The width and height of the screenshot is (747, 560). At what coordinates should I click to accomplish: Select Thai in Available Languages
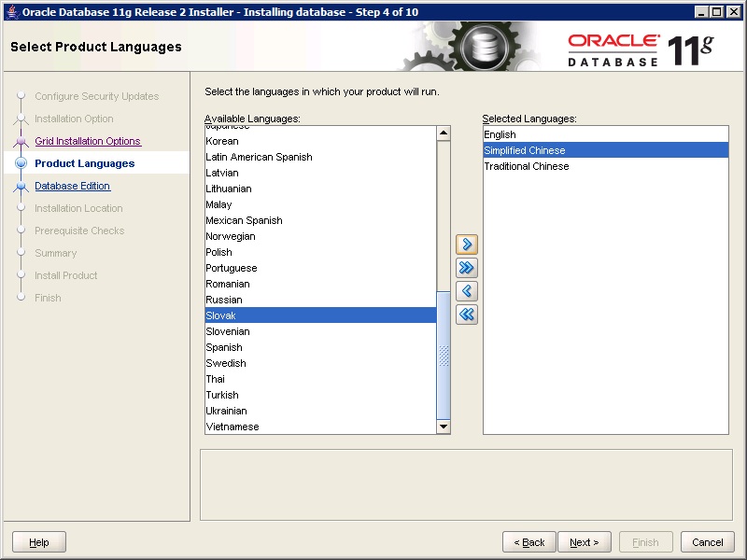point(320,379)
